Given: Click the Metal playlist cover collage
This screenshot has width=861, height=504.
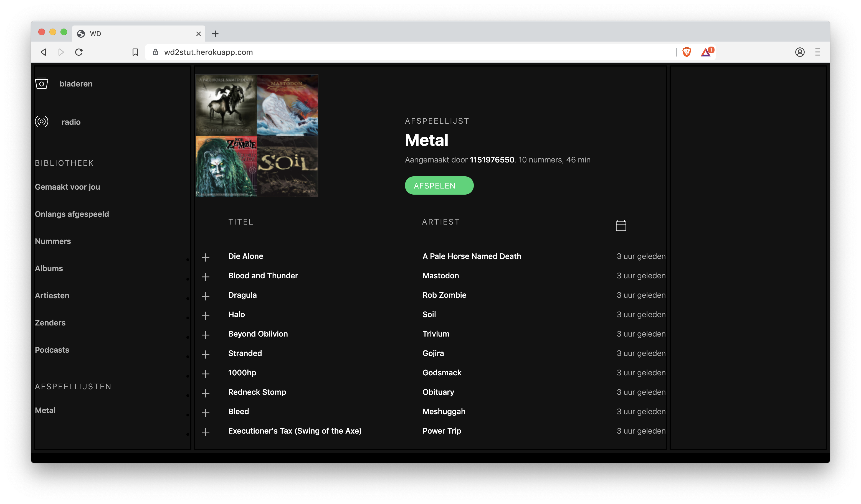Looking at the screenshot, I should pos(257,136).
